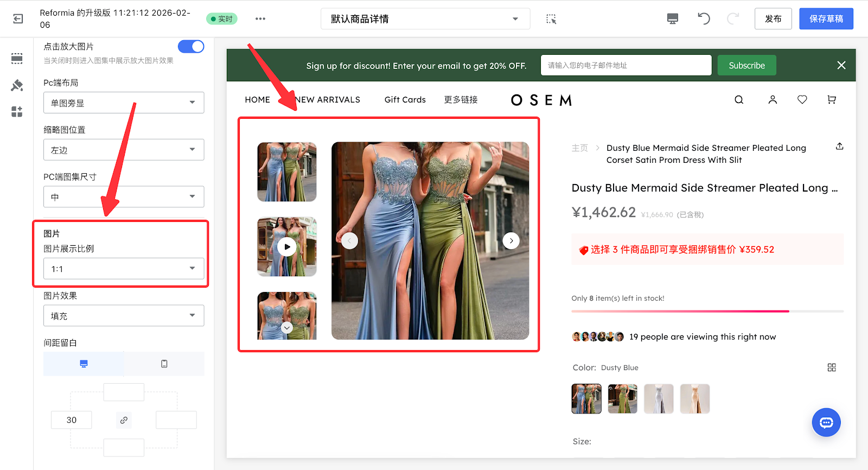
Task: Click the wishlist heart icon
Action: tap(802, 100)
